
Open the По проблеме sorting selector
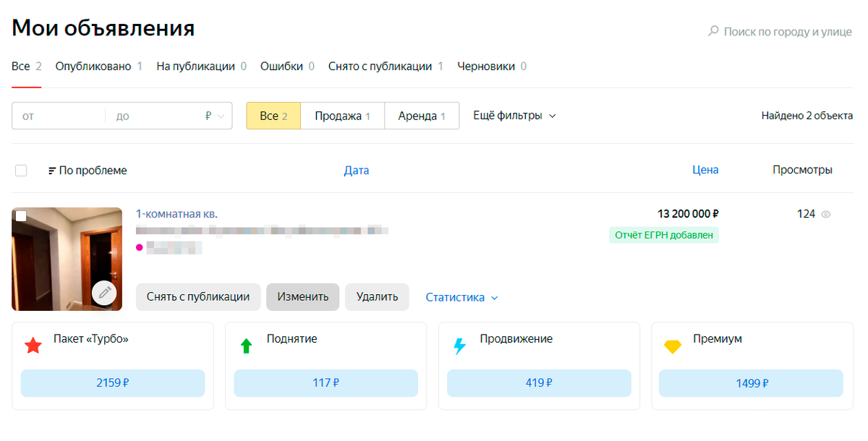pos(87,171)
